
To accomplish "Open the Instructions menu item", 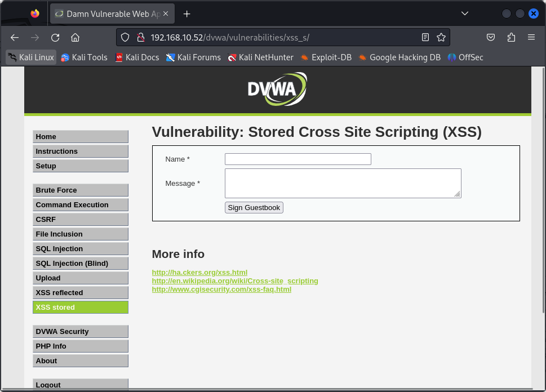I will click(x=81, y=151).
